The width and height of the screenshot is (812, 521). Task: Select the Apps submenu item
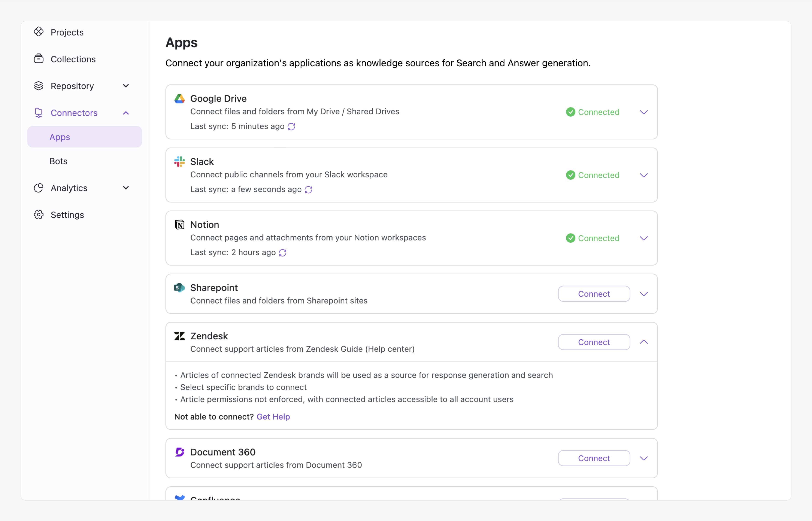(60, 137)
